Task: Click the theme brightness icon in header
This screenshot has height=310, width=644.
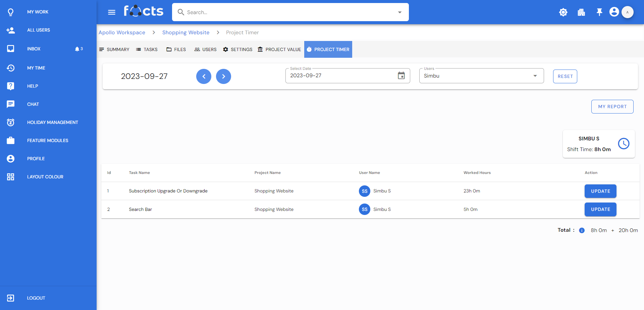Action: tap(563, 12)
